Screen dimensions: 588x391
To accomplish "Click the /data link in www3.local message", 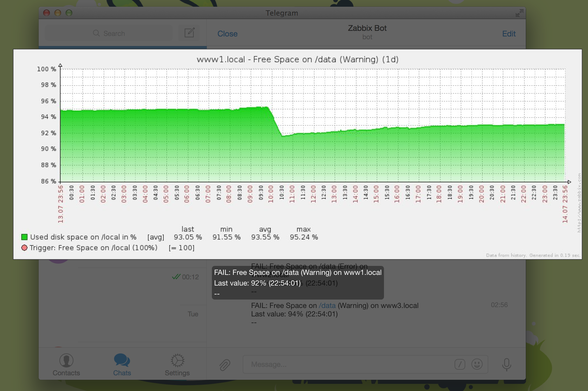I will (327, 305).
